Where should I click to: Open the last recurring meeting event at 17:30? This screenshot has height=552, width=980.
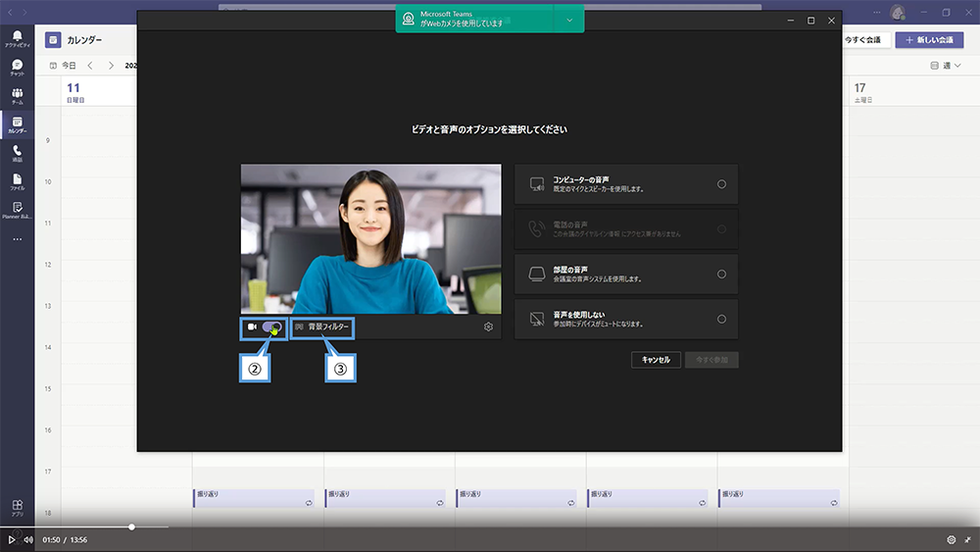point(778,498)
